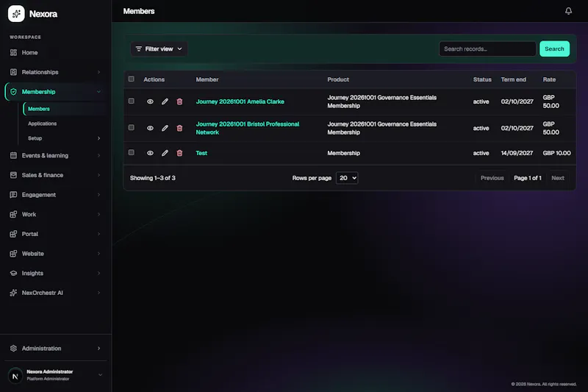
Task: View the Bristol Professional Network member record
Action: point(150,128)
